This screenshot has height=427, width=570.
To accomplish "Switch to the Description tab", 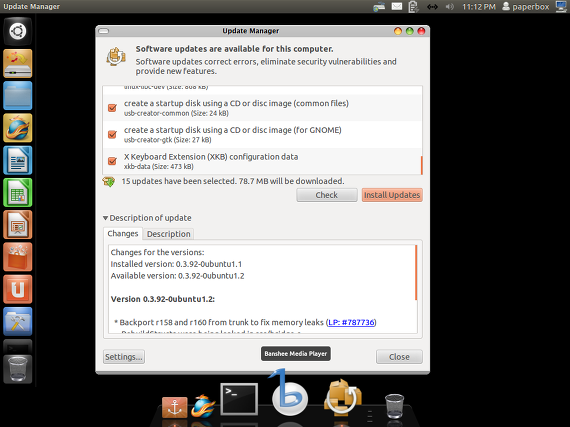I will click(169, 234).
